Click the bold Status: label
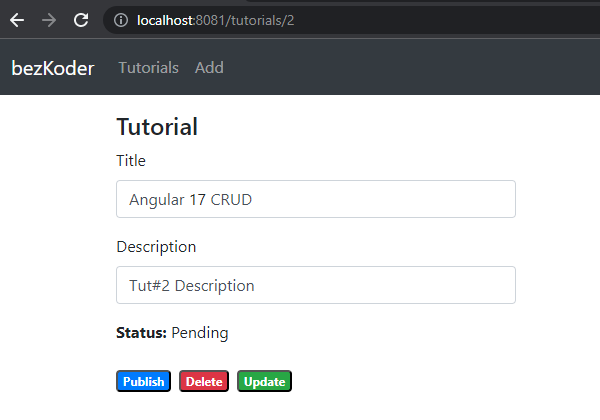Viewport: 600px width, 420px height. pyautogui.click(x=142, y=333)
